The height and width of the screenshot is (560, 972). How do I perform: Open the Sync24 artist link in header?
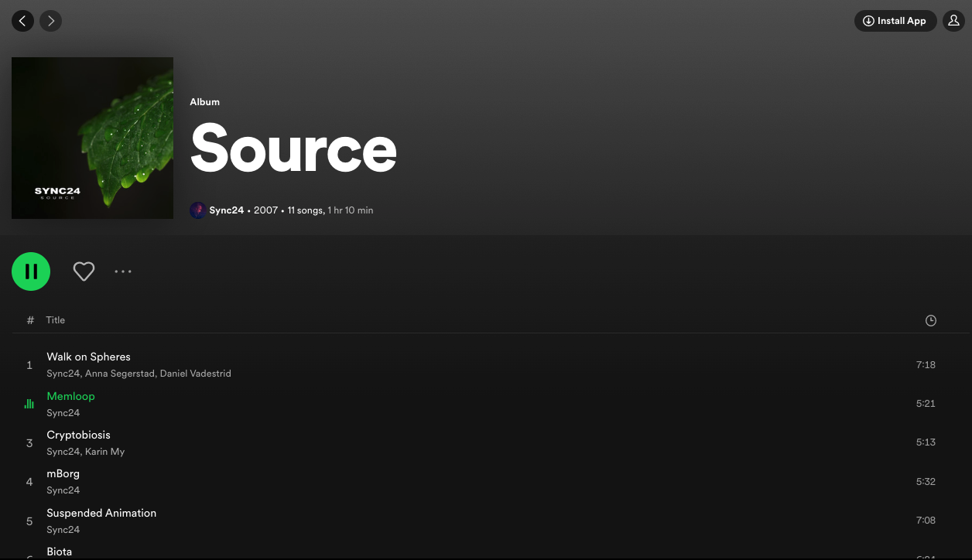pyautogui.click(x=227, y=210)
